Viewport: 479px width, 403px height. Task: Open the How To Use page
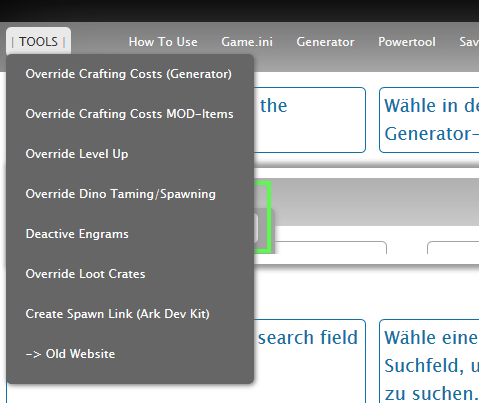point(163,42)
